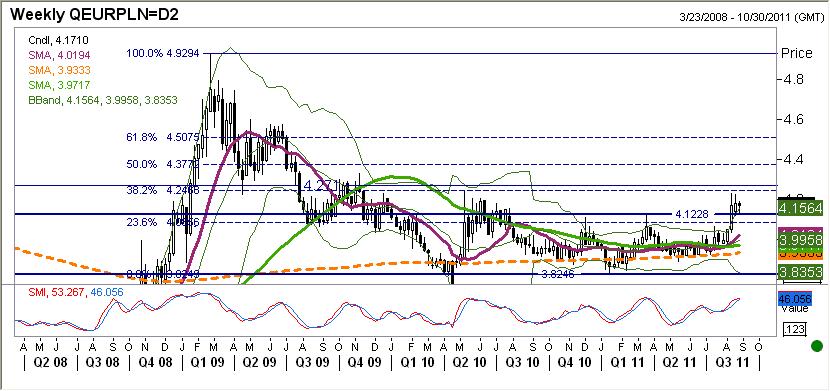Viewport: 830px width, 391px height.
Task: Click the green status circle indicator
Action: 817,347
